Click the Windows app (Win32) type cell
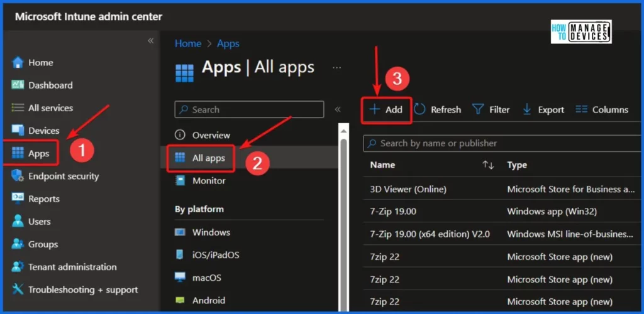The width and height of the screenshot is (644, 314). point(552,212)
